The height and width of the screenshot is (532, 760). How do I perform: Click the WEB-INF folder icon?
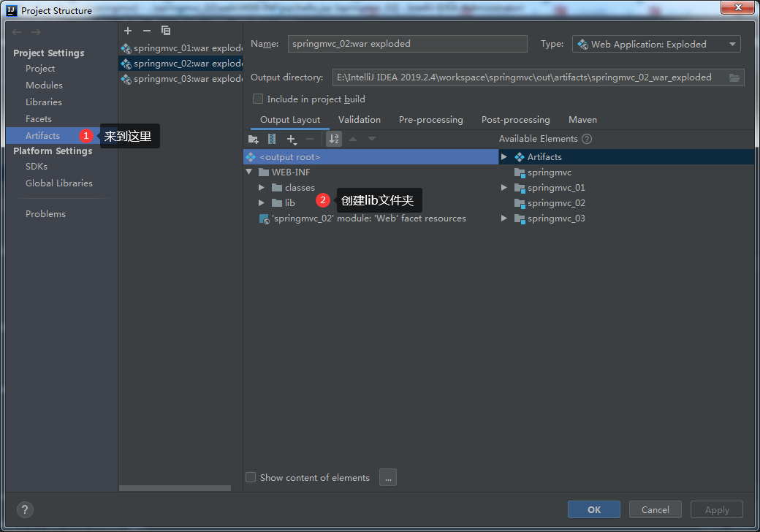coord(264,172)
